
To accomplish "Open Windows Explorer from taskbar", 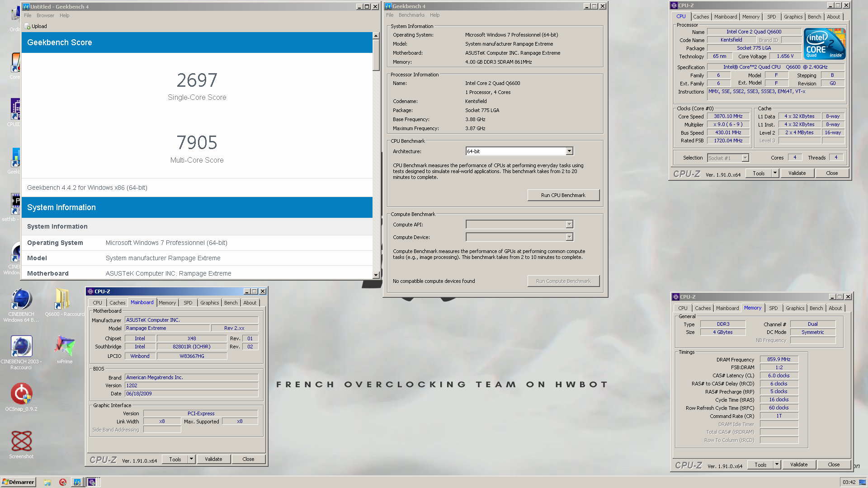I will tap(47, 482).
